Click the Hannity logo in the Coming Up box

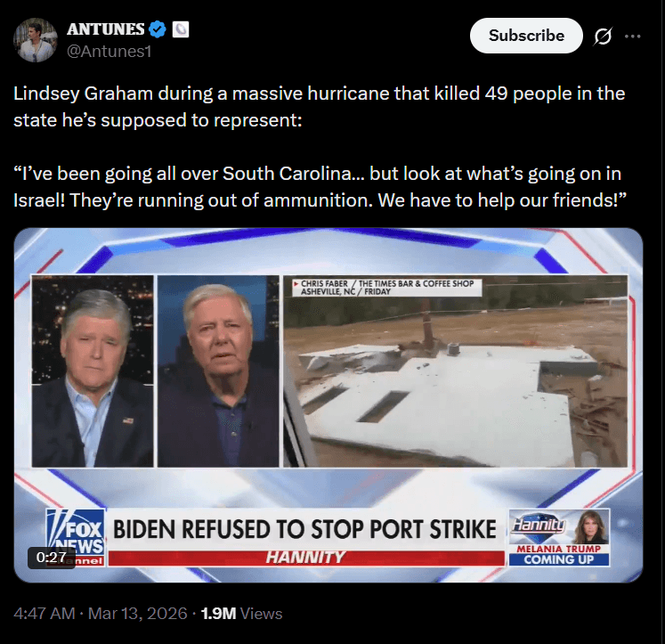[x=539, y=526]
